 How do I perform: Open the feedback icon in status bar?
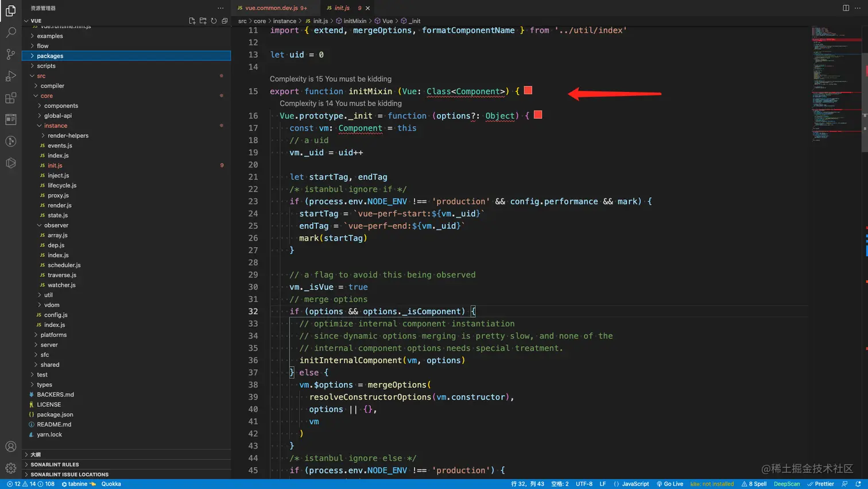(x=844, y=484)
